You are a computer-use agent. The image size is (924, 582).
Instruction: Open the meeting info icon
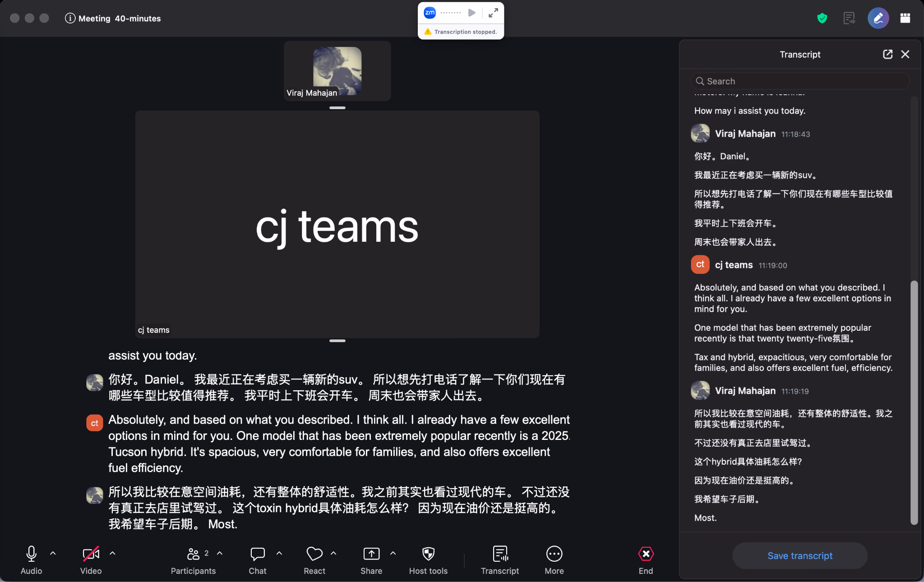[70, 18]
